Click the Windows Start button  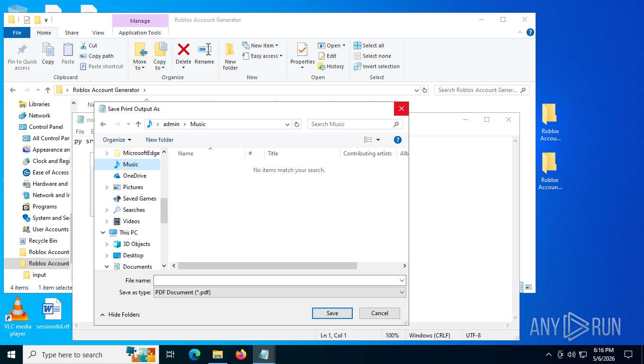(x=11, y=355)
